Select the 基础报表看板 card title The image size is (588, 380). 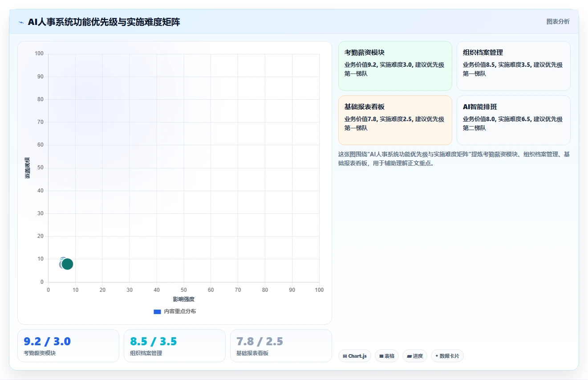[x=365, y=107]
